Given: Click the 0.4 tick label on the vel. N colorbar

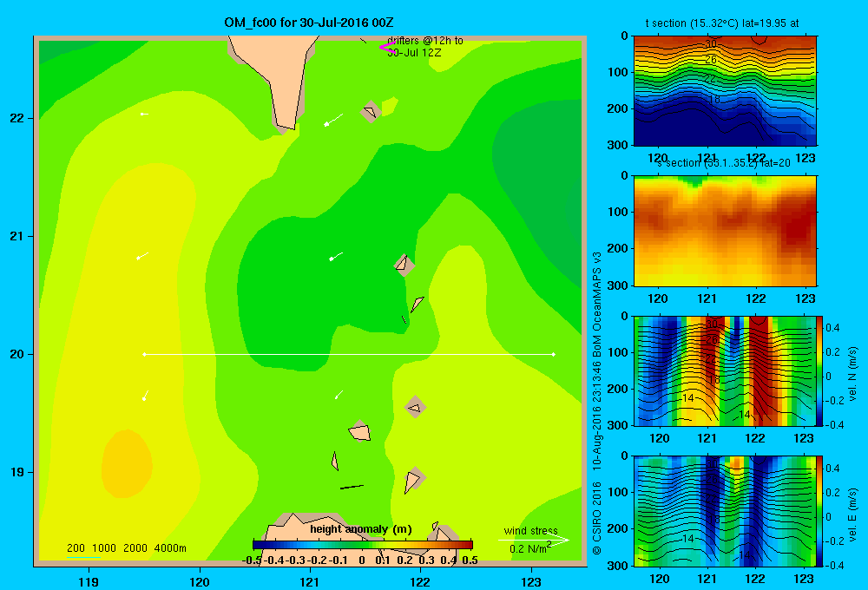Looking at the screenshot, I should 832,328.
